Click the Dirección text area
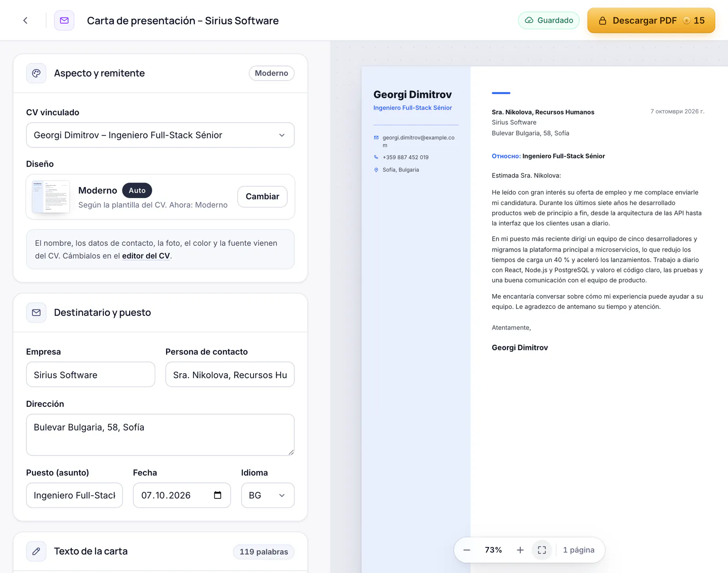Viewport: 728px width, 573px height. (160, 435)
